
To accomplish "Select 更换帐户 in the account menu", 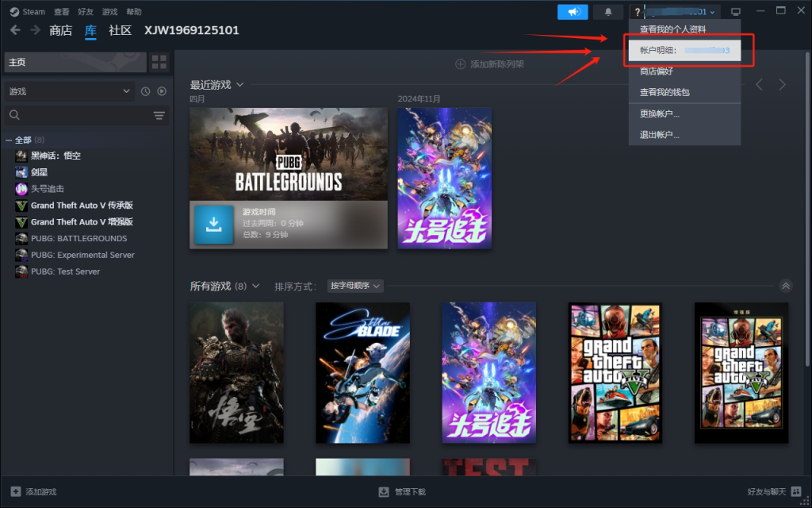I will [x=684, y=114].
